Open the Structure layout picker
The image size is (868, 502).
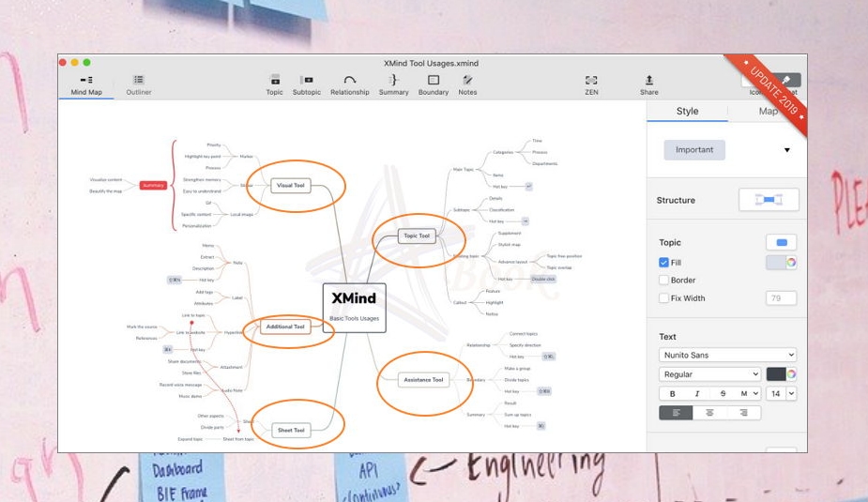[x=769, y=199]
